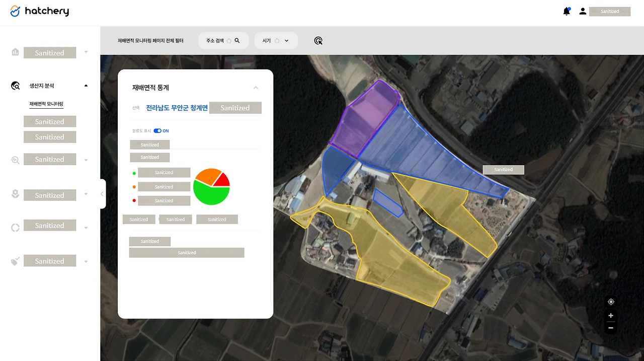Click the orange legend dot
The width and height of the screenshot is (644, 361).
134,187
